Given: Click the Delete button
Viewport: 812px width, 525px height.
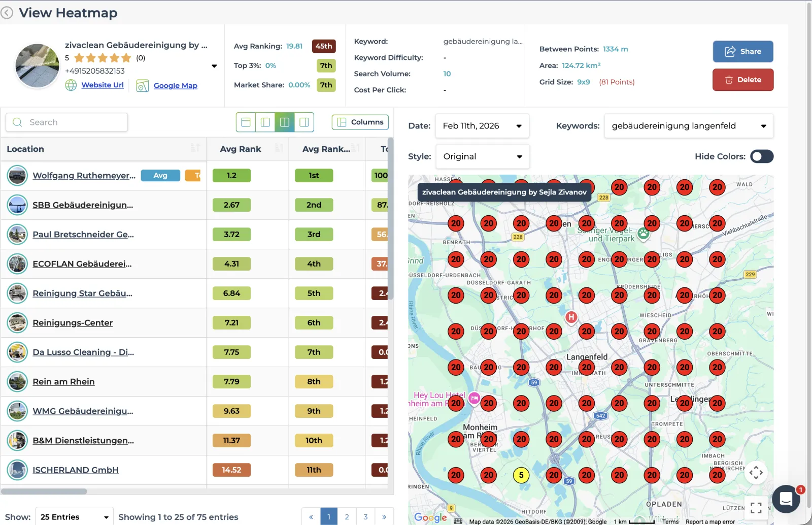Looking at the screenshot, I should (743, 80).
